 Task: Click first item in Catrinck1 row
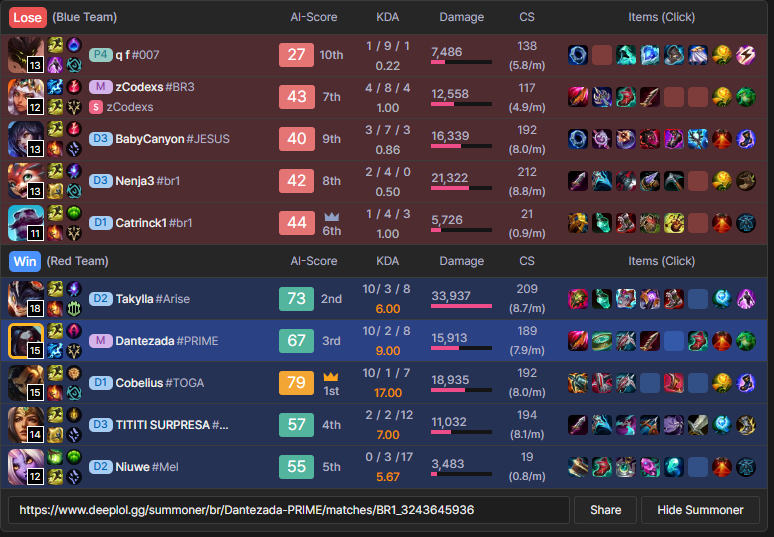pos(578,223)
